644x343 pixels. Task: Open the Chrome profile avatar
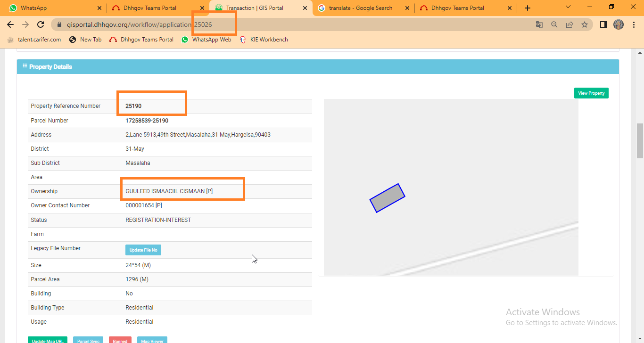tap(619, 24)
